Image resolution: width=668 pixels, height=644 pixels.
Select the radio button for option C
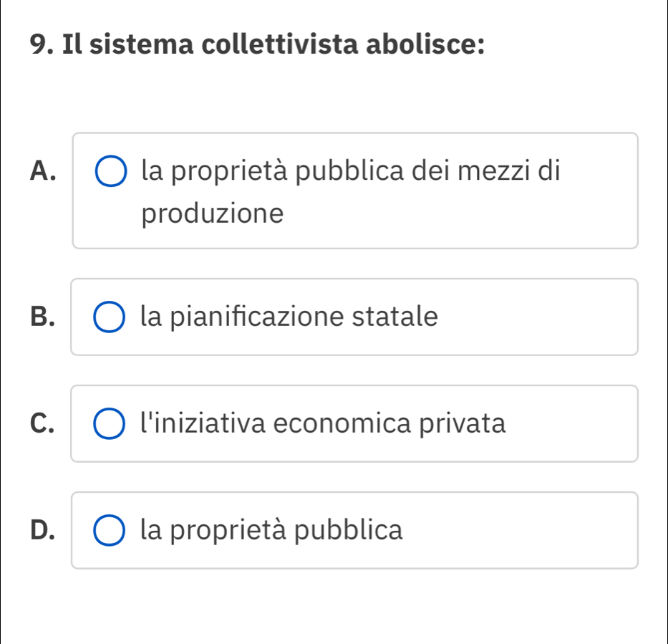108,424
